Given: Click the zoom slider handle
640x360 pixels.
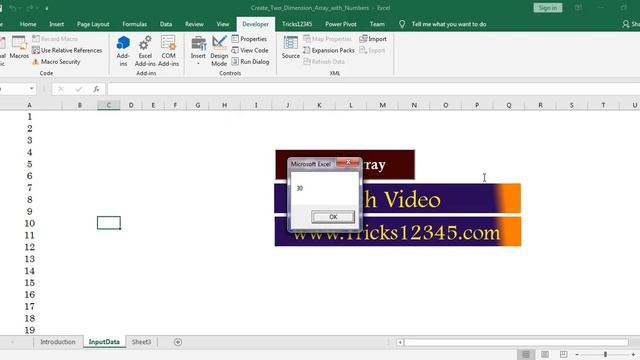Looking at the screenshot, I should pyautogui.click(x=605, y=354).
